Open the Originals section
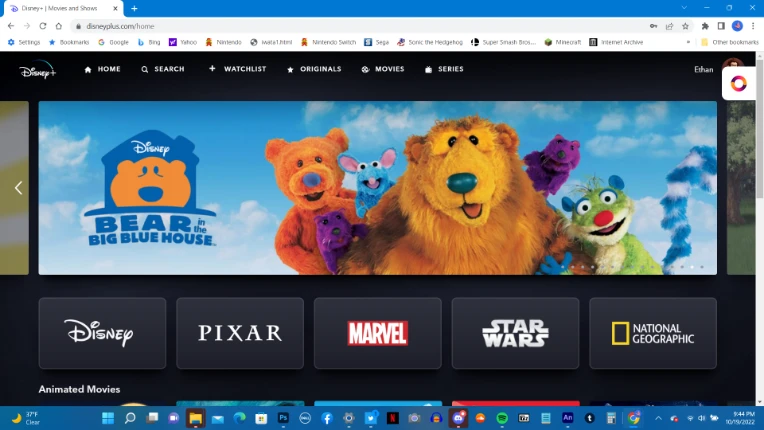Image resolution: width=764 pixels, height=430 pixels. (314, 69)
